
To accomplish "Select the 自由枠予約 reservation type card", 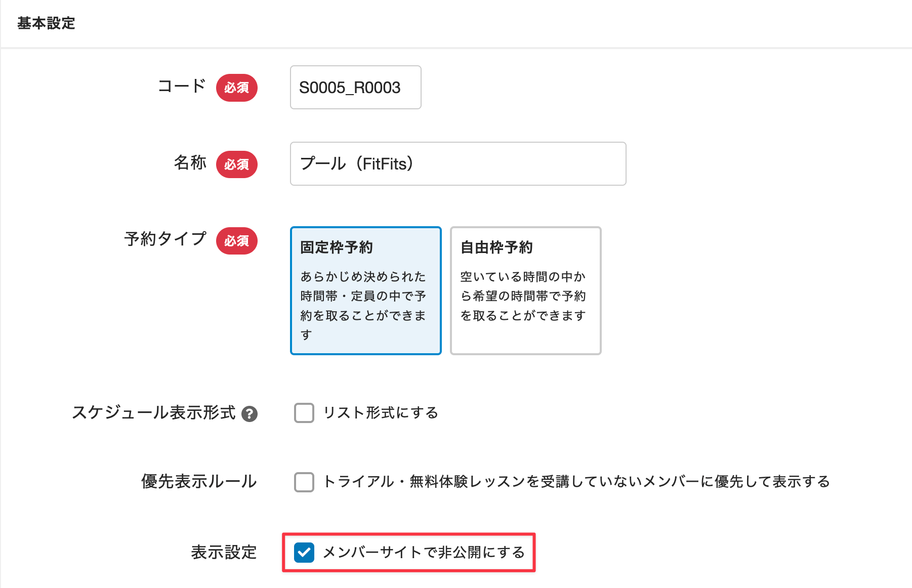I will point(525,291).
